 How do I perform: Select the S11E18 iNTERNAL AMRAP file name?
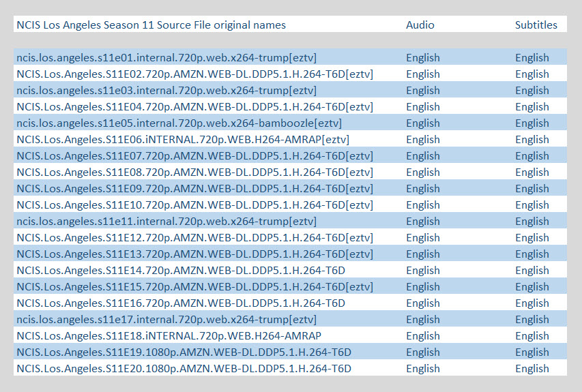point(169,335)
